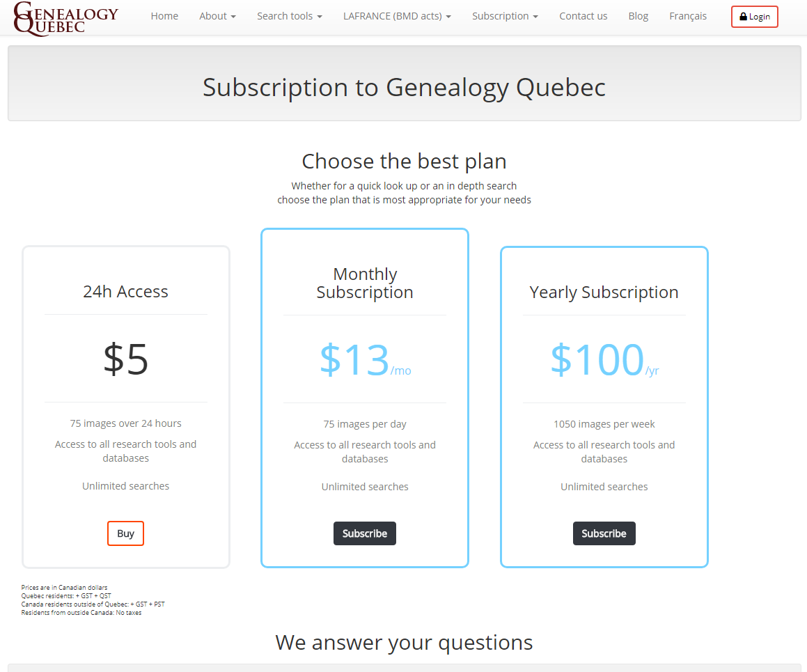Open the Contact us page
This screenshot has height=672, width=807.
pos(583,16)
